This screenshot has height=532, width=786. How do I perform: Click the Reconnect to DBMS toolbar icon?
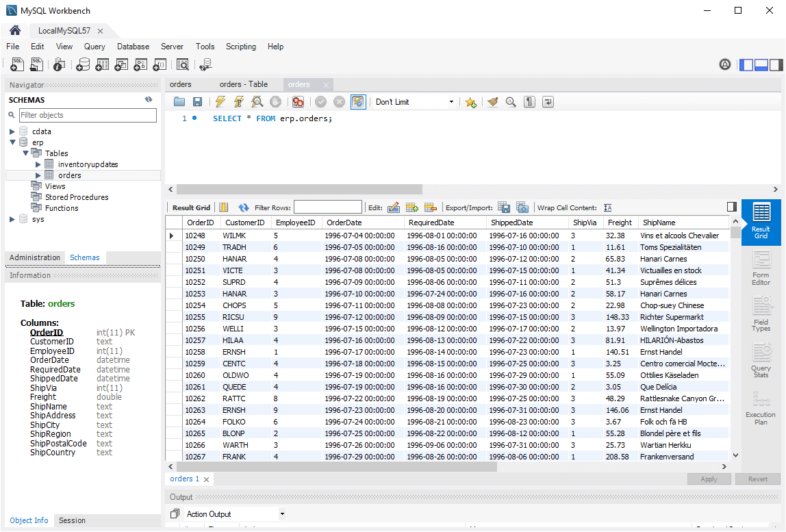tap(205, 65)
